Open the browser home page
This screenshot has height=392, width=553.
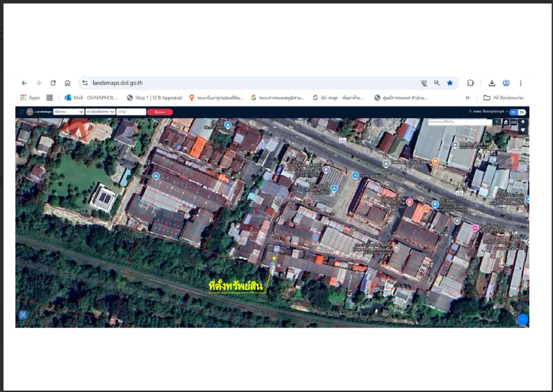click(67, 83)
